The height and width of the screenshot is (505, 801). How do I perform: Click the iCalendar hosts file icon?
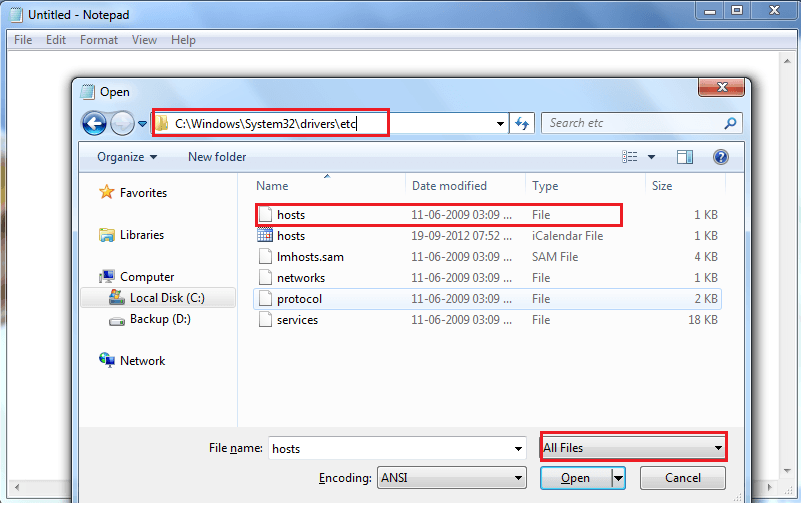pos(265,235)
